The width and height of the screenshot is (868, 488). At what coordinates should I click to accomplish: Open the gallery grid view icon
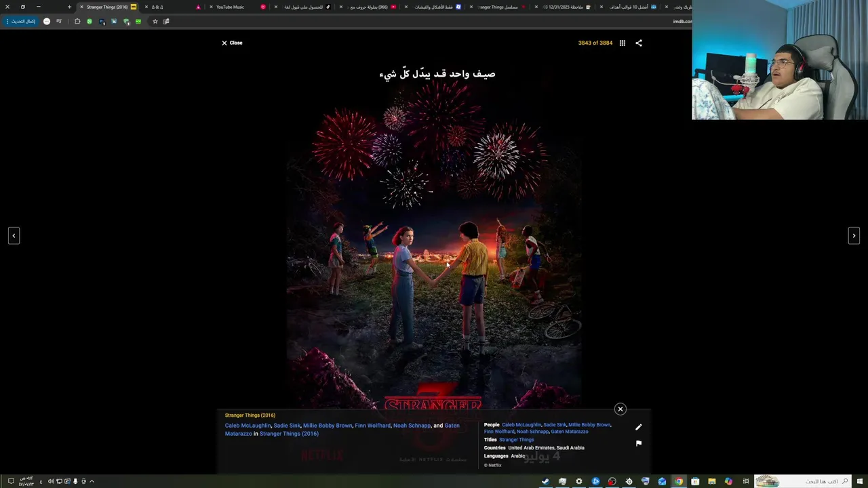coord(622,43)
